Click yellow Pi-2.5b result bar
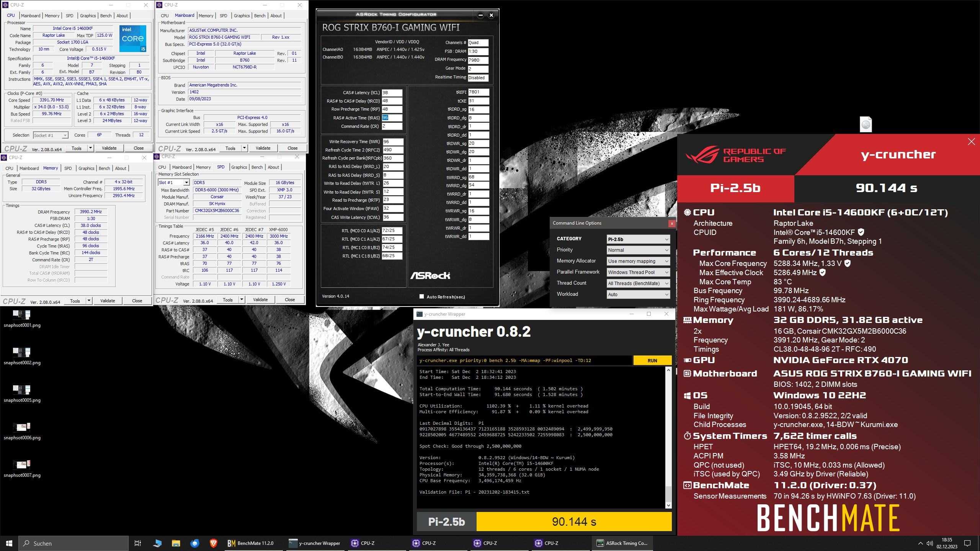Screen dimensions: 980x551 pyautogui.click(x=574, y=522)
